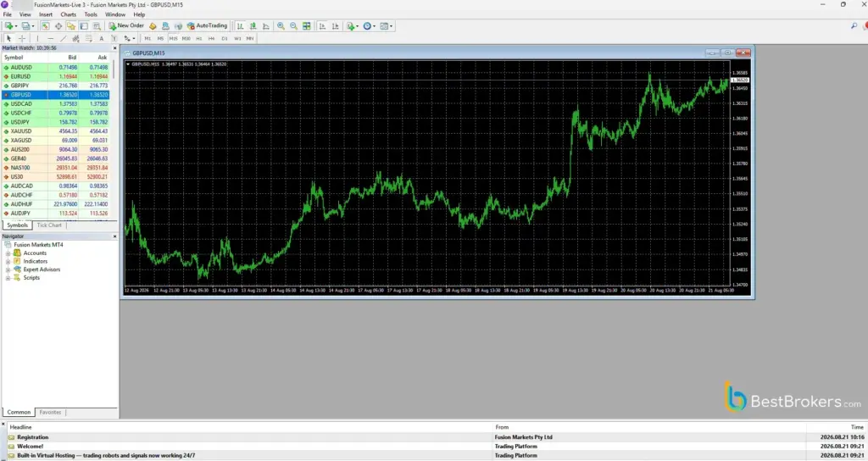Select EURUSD row in Market Watch
This screenshot has width=868, height=461.
tap(55, 76)
